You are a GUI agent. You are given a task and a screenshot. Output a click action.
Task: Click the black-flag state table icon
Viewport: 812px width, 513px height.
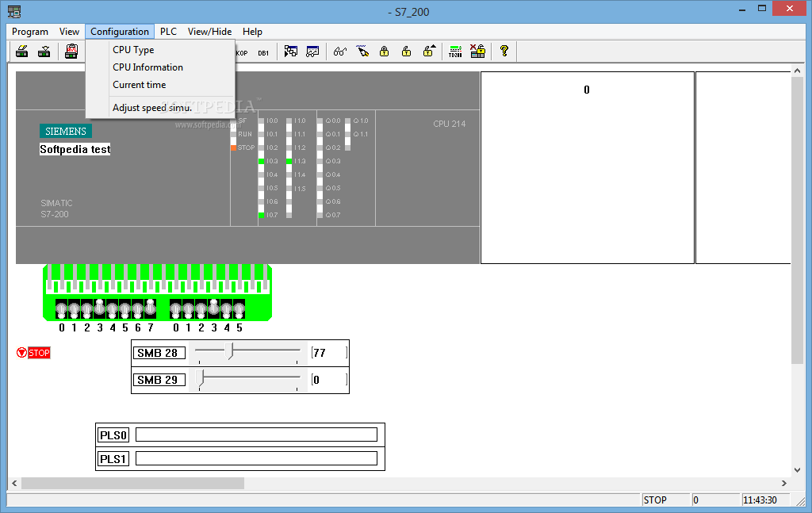tap(290, 52)
